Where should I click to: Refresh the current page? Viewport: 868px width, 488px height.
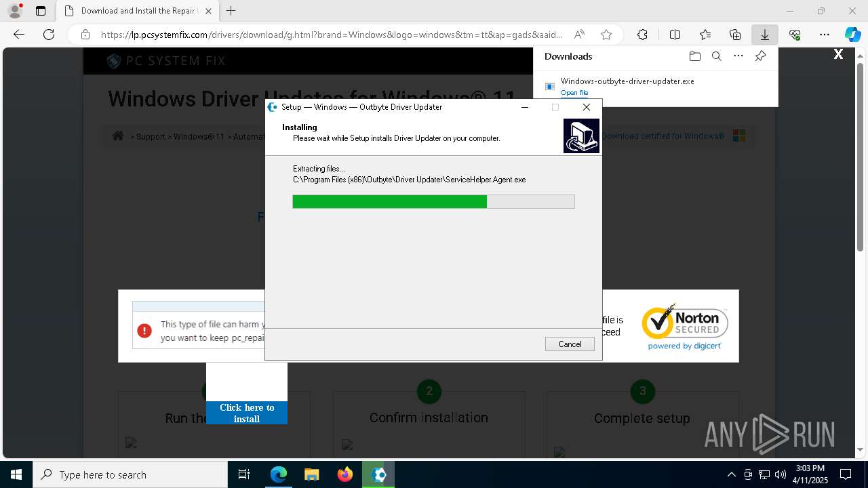coord(49,35)
